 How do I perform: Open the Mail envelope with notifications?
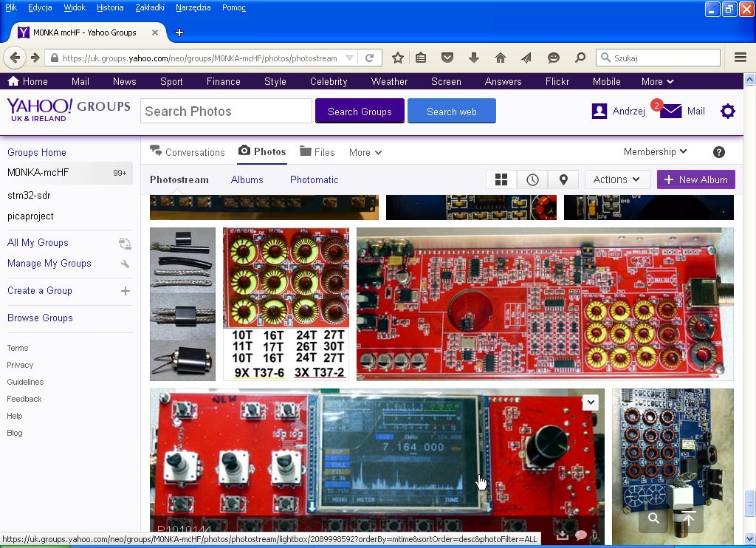[670, 112]
